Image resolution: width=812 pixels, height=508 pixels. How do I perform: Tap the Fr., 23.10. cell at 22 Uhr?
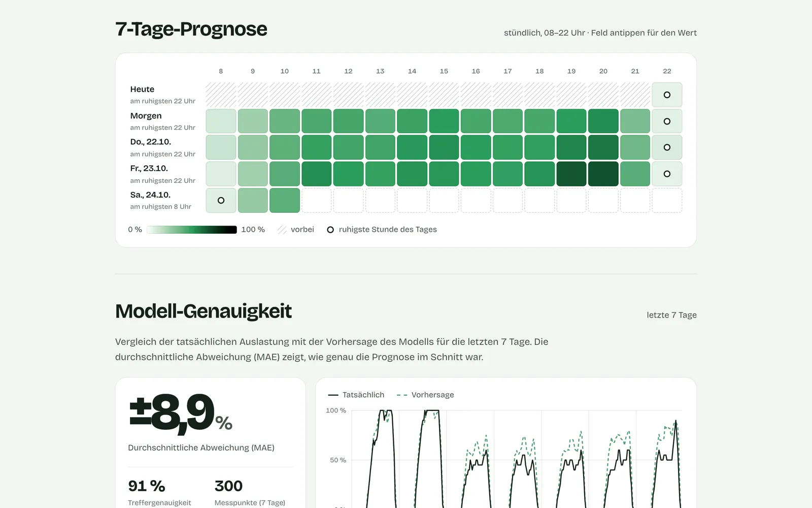tap(667, 174)
